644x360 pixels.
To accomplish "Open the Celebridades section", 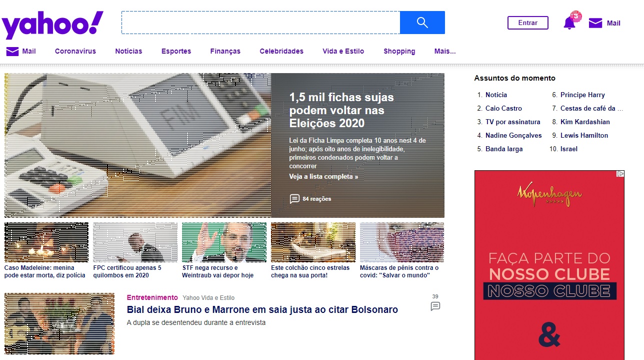I will [x=281, y=51].
